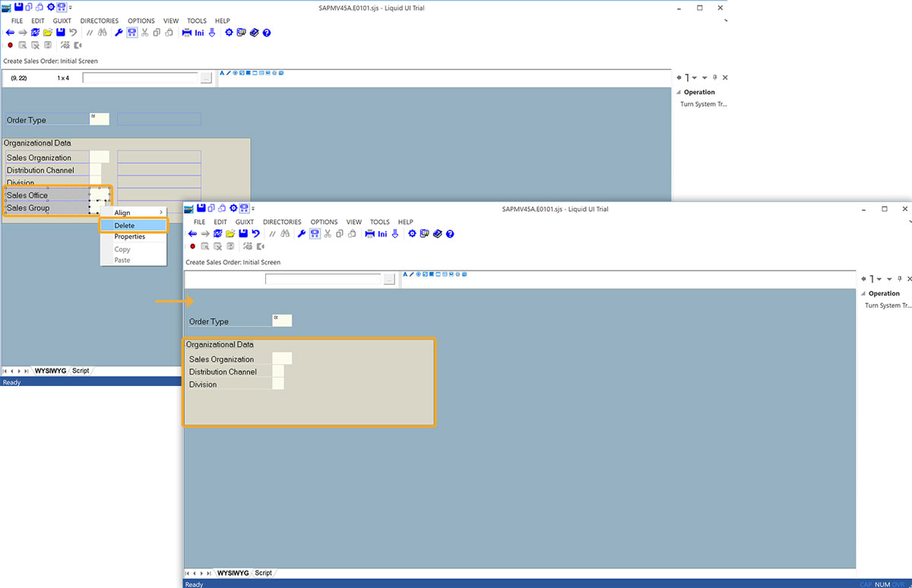This screenshot has width=912, height=588.
Task: Click the wrench icon in back window toolbar
Action: point(119,33)
